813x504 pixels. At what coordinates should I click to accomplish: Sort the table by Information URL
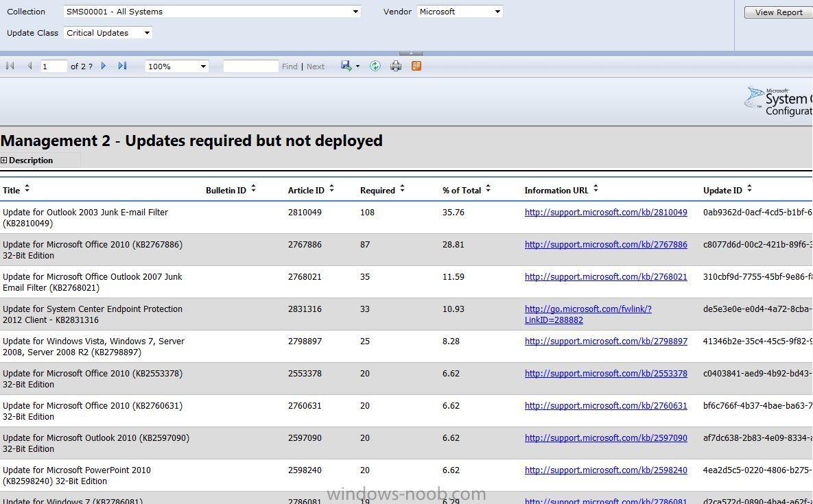pos(596,189)
